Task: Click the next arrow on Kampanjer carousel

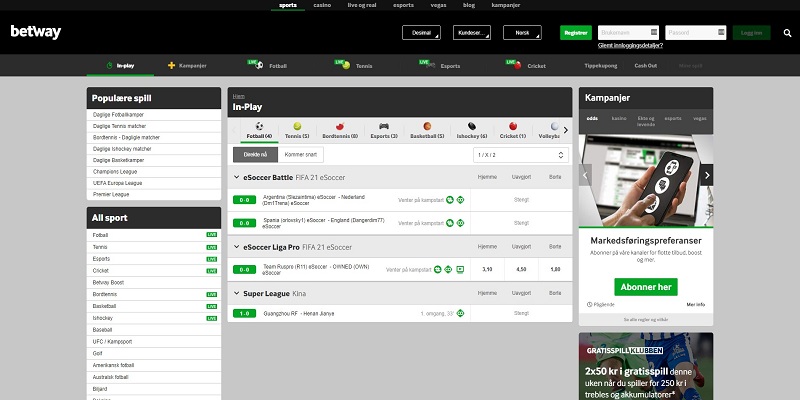Action: [706, 174]
